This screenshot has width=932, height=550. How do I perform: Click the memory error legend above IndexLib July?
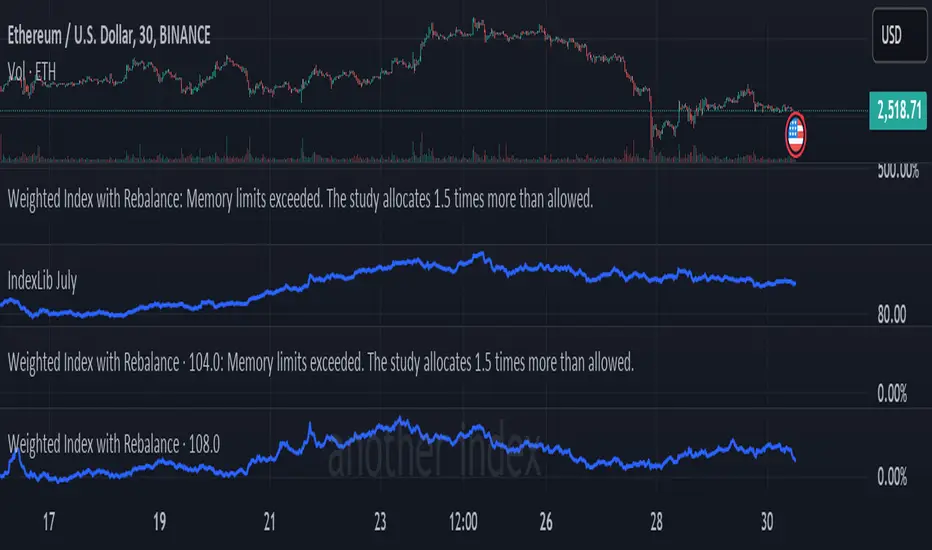click(301, 199)
